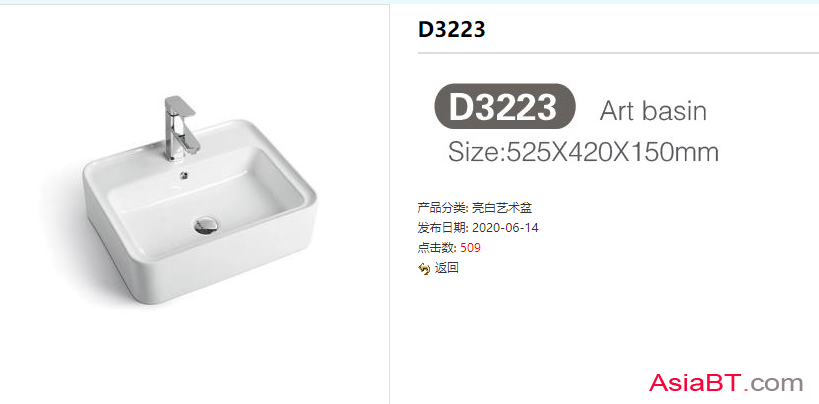Click the vertical divider beside the photo

tap(390, 204)
